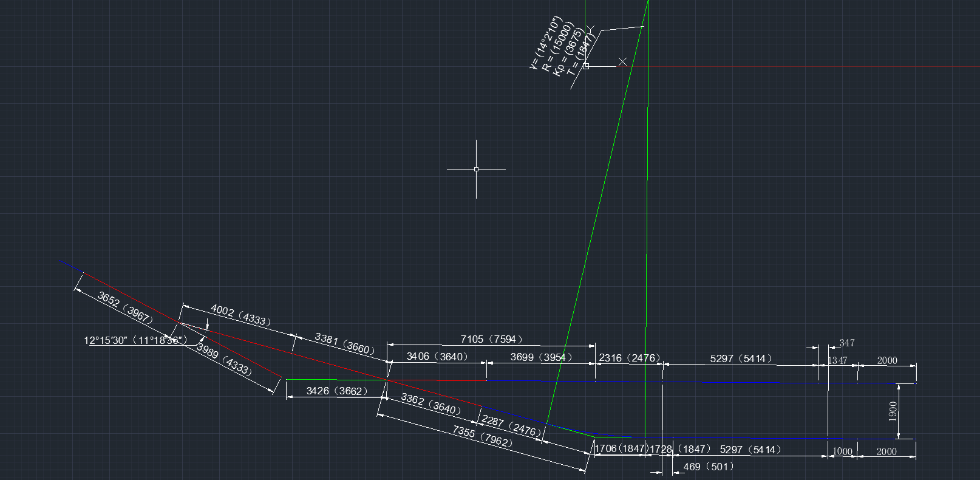Select the 3381 (3660) aligned dimension
Image resolution: width=980 pixels, height=480 pixels.
(344, 344)
